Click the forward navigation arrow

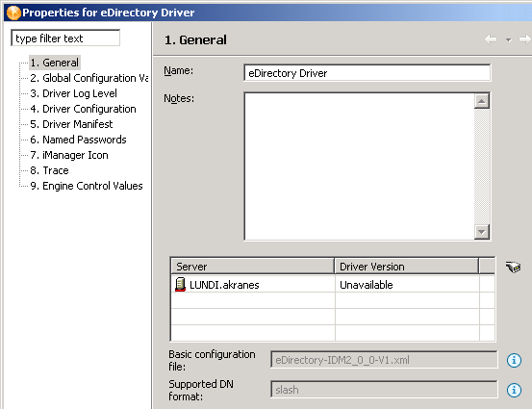525,39
